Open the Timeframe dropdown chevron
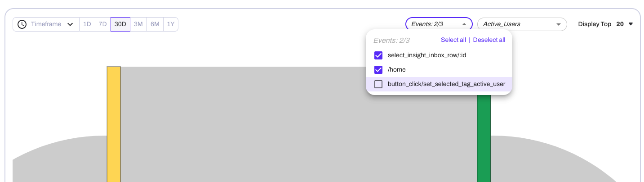 point(70,24)
